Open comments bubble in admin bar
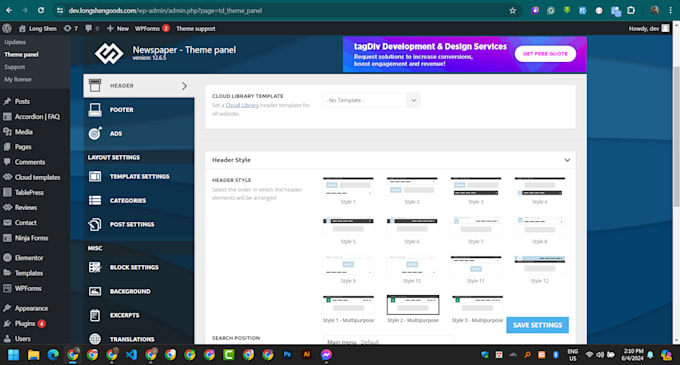Viewport: 680px width, 365px height. (92, 29)
